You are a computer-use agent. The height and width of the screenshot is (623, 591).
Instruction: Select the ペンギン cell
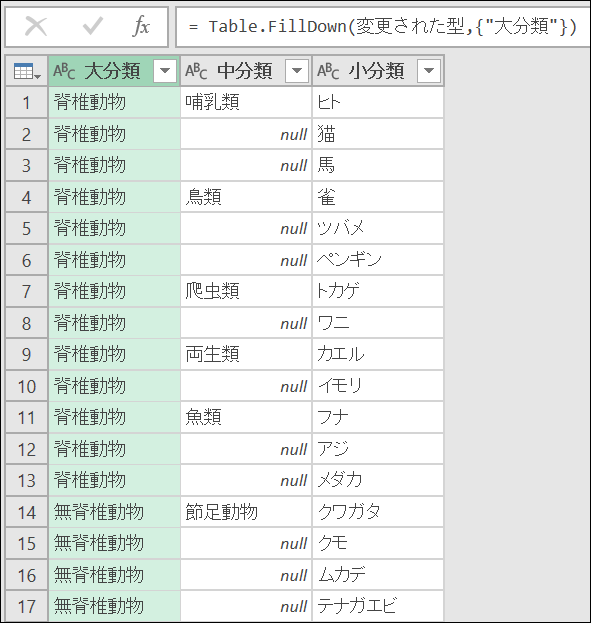point(378,260)
